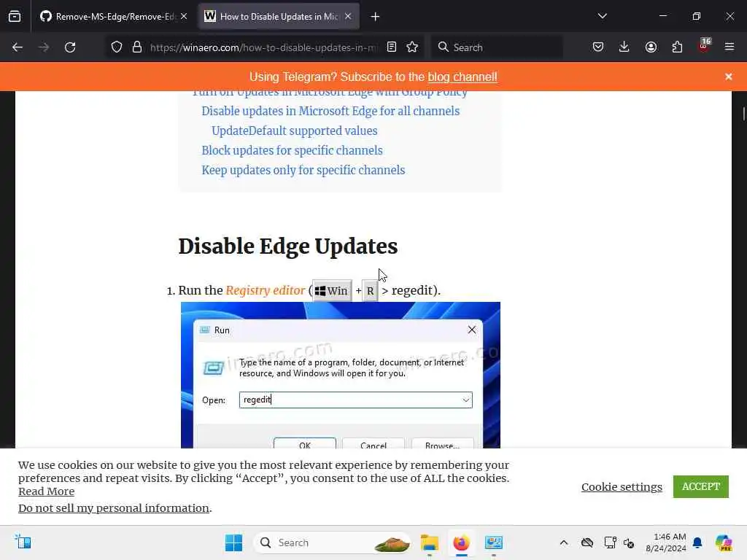Image resolution: width=747 pixels, height=560 pixels.
Task: Close the How to Disable Updates tab
Action: 348,16
